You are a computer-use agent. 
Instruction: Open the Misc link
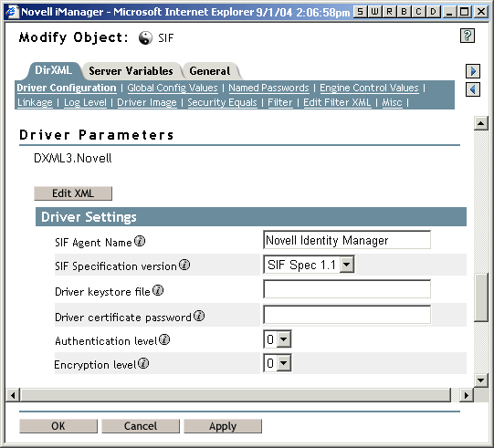point(392,102)
